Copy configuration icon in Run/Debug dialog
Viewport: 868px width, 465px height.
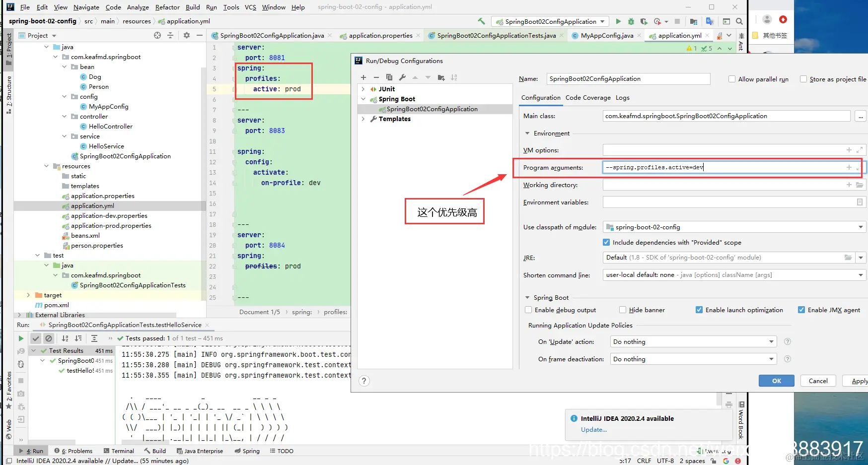click(x=389, y=77)
